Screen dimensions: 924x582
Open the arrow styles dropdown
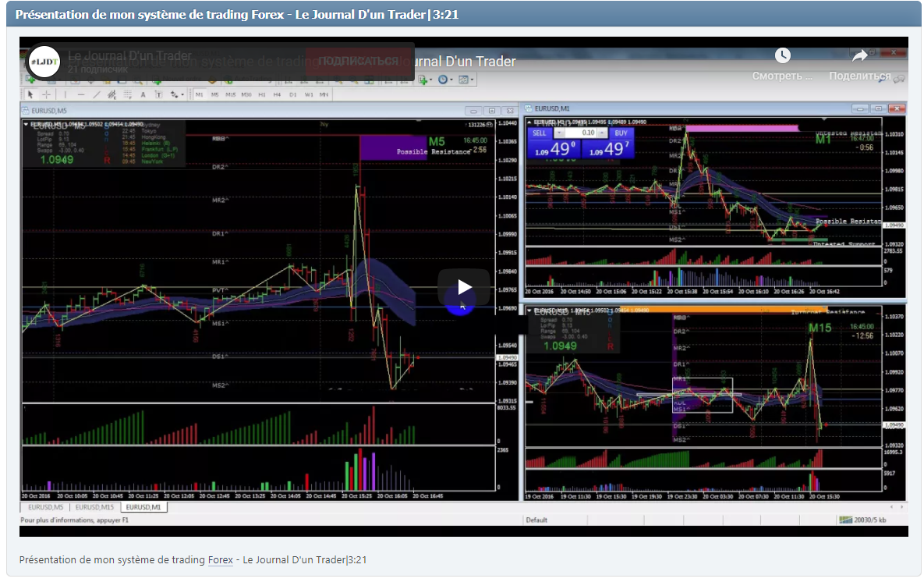tap(182, 94)
